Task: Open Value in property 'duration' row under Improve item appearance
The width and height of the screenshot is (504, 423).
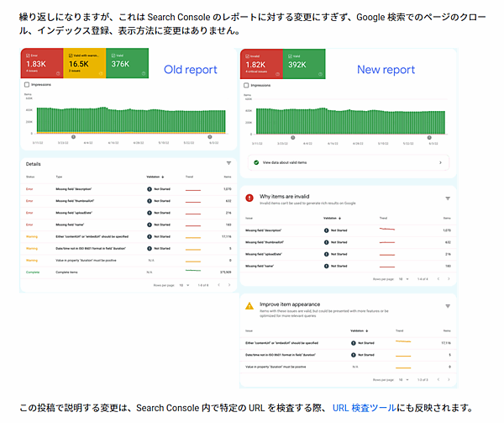Action: [x=348, y=367]
